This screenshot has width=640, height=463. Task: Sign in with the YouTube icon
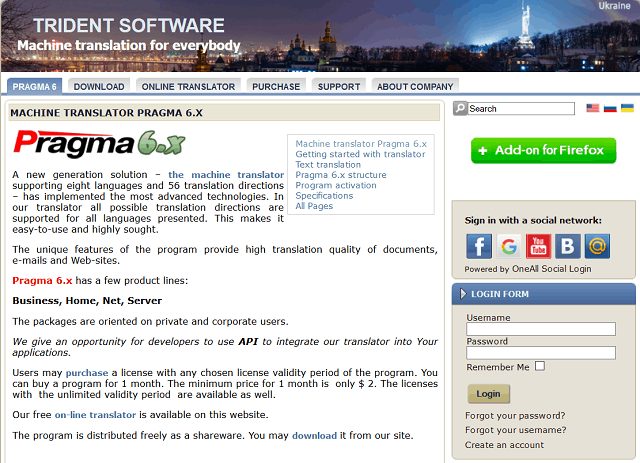pos(538,246)
